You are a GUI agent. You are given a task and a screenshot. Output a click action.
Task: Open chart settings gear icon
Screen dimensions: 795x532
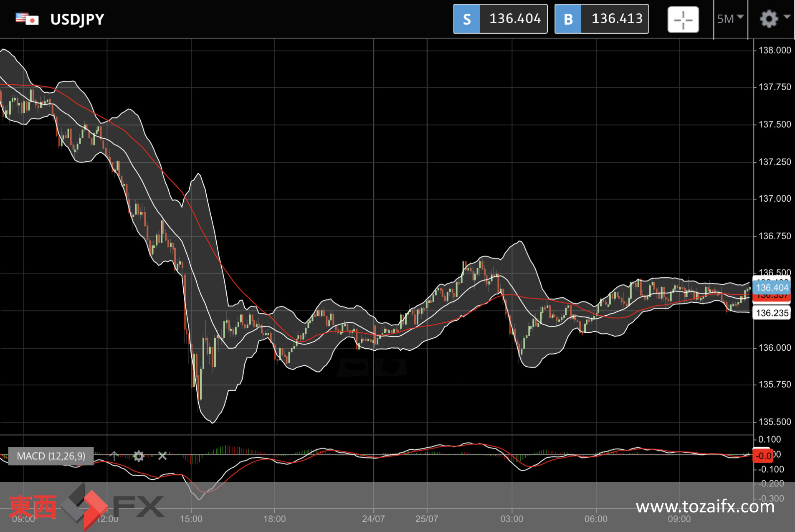click(x=769, y=19)
